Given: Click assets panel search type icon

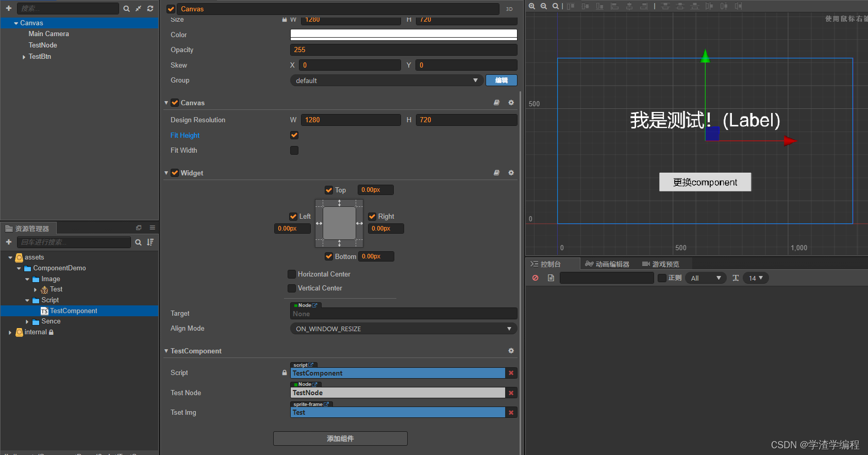Looking at the screenshot, I should [x=138, y=242].
